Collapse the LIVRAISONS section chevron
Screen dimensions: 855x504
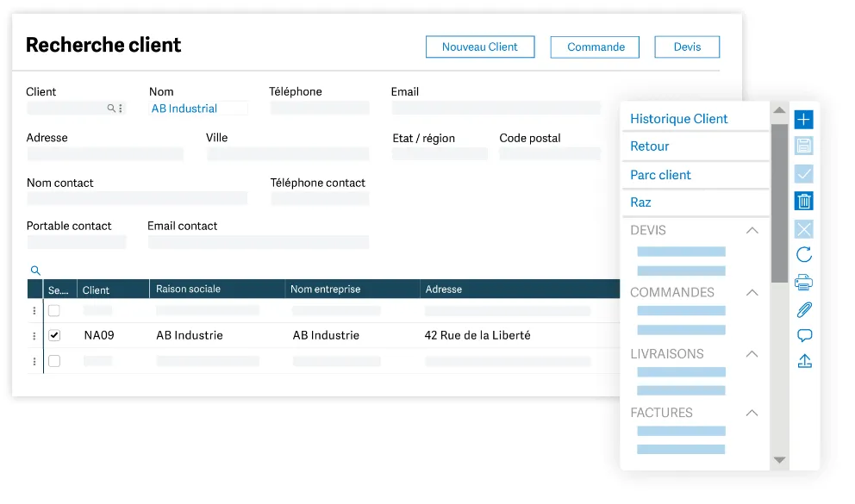point(752,354)
